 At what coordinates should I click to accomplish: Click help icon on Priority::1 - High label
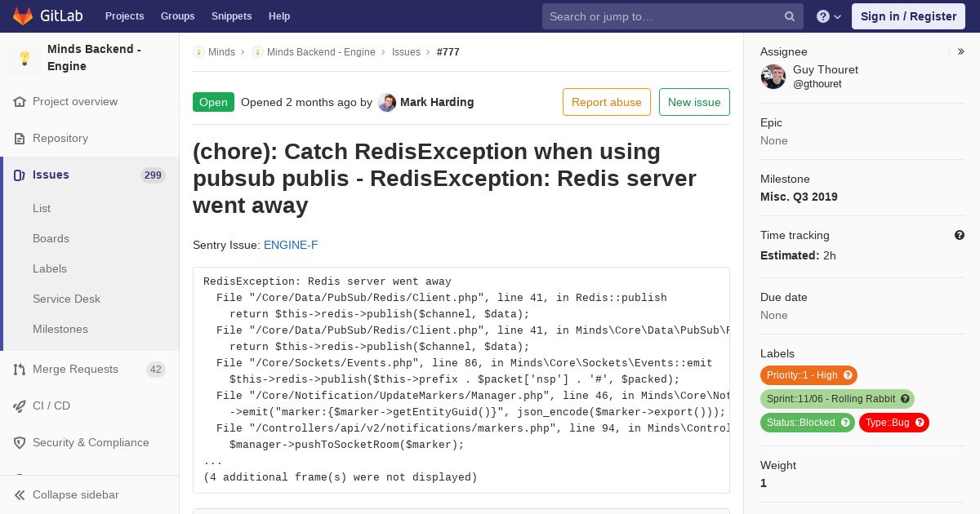click(848, 375)
